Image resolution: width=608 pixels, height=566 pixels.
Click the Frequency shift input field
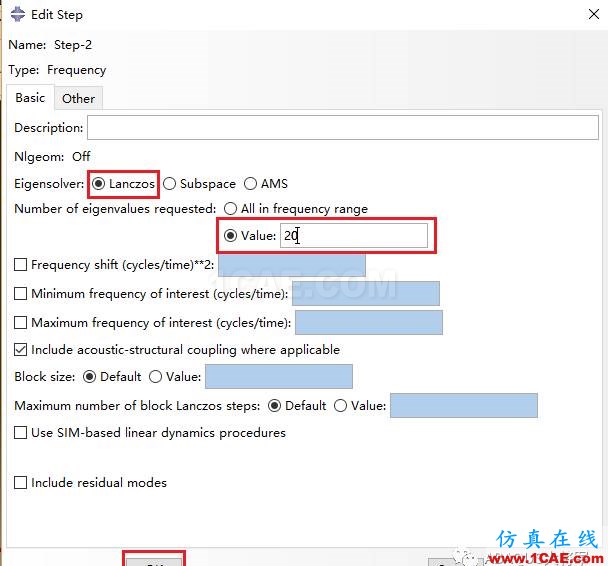point(292,265)
